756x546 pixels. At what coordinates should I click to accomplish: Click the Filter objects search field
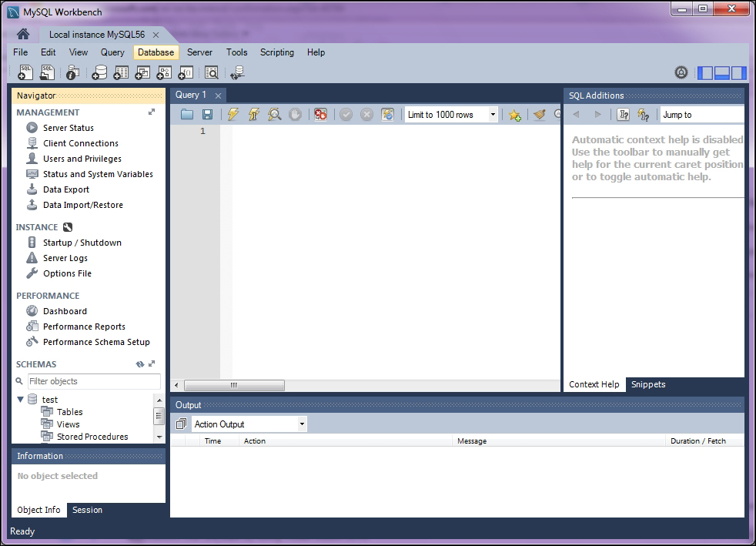[94, 381]
